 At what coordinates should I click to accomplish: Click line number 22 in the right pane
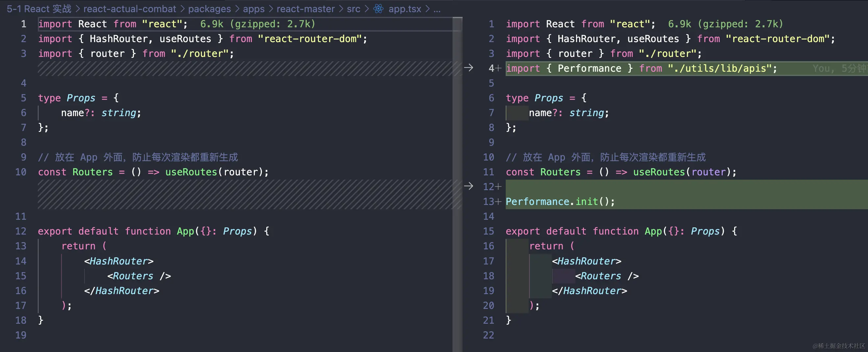point(489,335)
